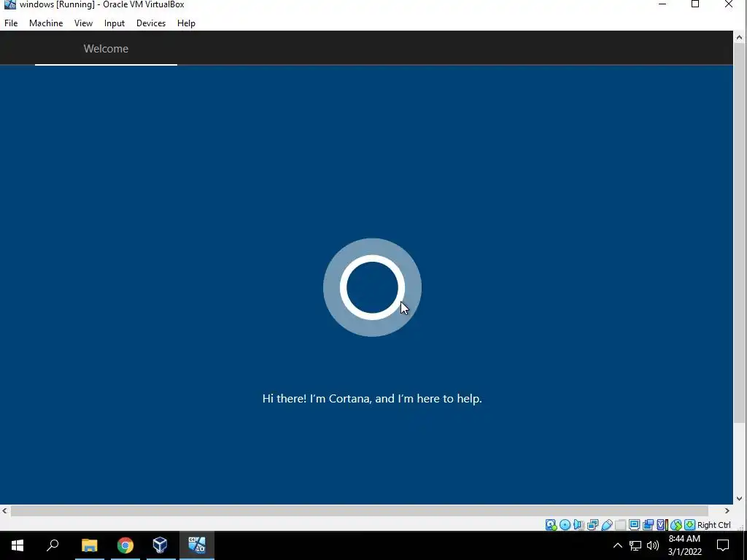This screenshot has width=747, height=560.
Task: Show hidden system tray icons
Action: (x=617, y=545)
